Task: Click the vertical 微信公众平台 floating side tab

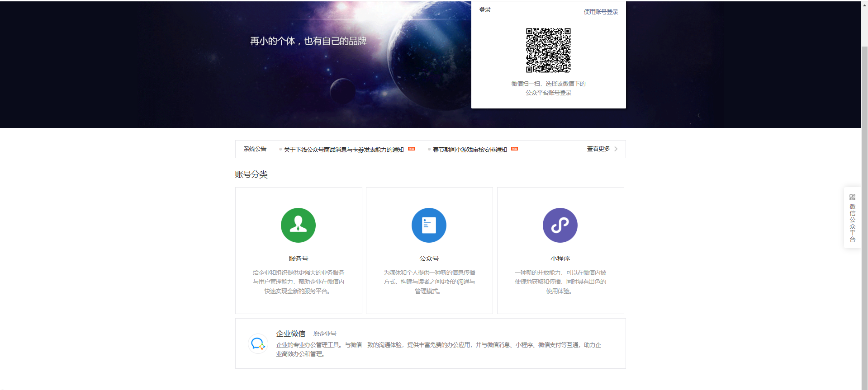Action: [852, 217]
